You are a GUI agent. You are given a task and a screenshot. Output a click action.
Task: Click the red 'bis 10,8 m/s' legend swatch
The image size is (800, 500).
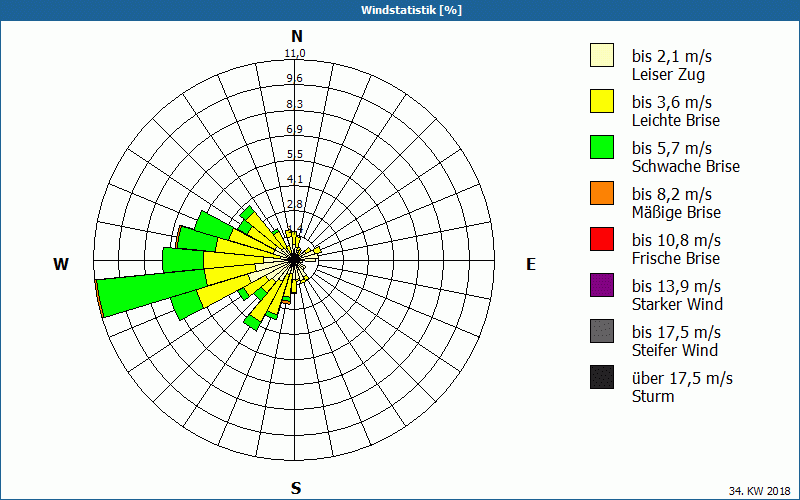pyautogui.click(x=602, y=239)
